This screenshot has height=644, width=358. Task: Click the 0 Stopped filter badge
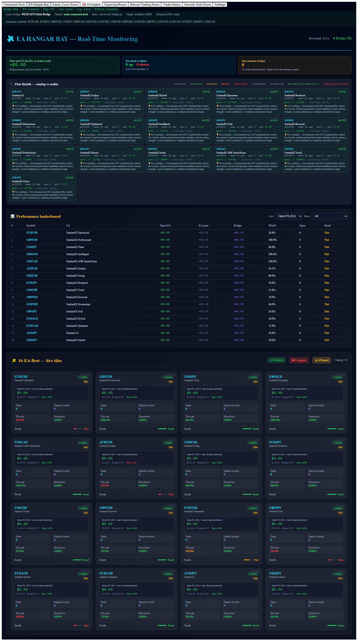[x=299, y=360]
